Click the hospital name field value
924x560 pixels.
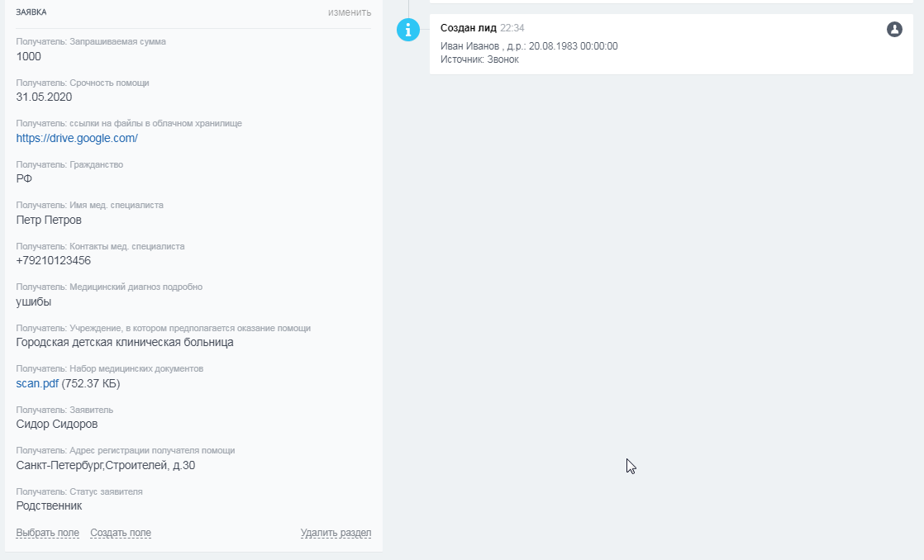tap(125, 342)
